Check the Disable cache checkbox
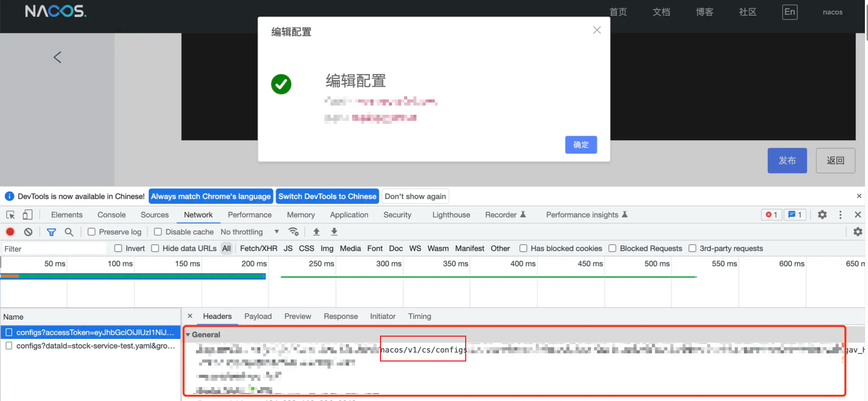 pos(158,232)
